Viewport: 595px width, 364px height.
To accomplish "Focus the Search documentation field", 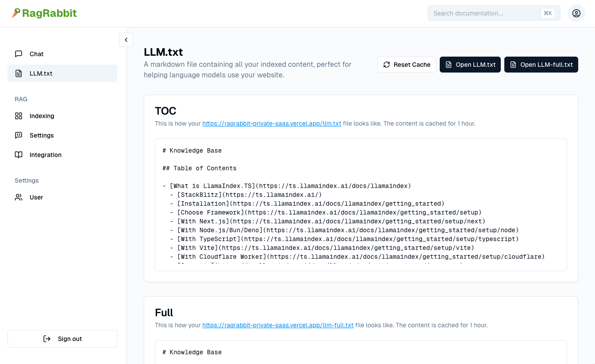I will (494, 13).
